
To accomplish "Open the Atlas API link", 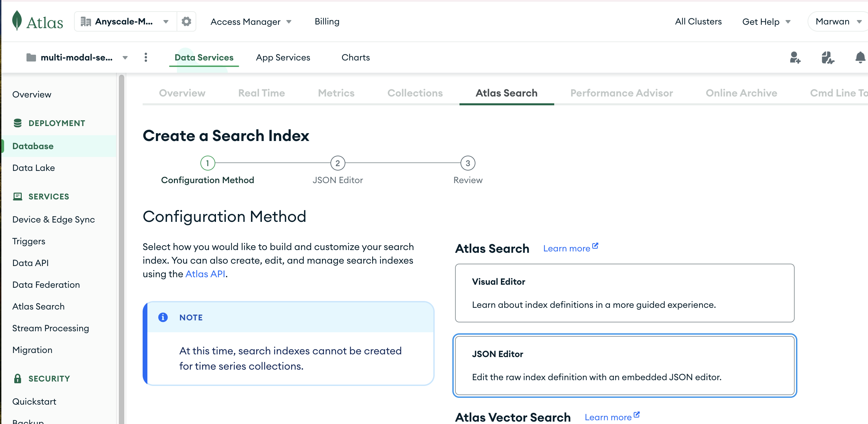I will [x=205, y=274].
